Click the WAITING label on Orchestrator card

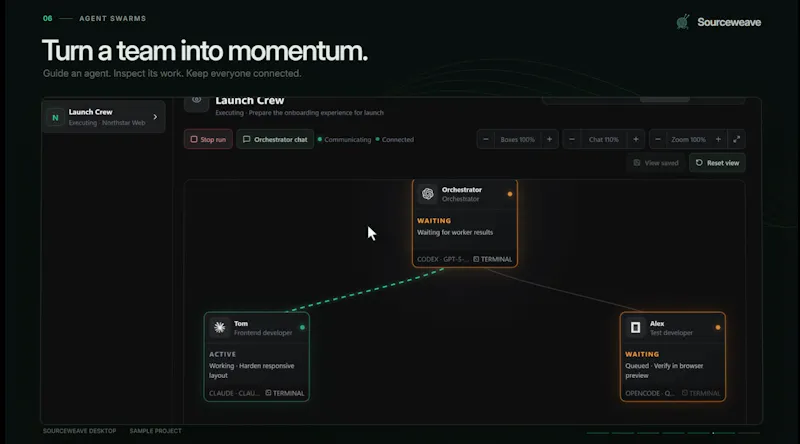434,220
